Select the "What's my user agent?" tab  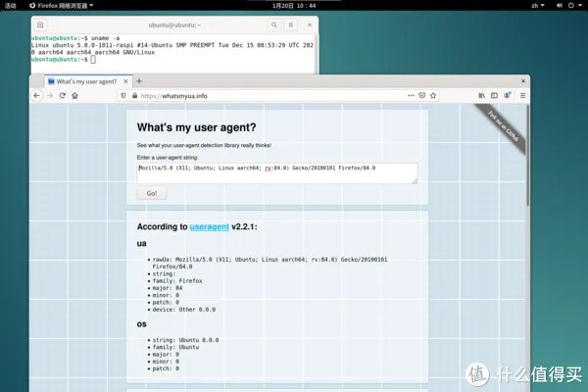pyautogui.click(x=83, y=80)
